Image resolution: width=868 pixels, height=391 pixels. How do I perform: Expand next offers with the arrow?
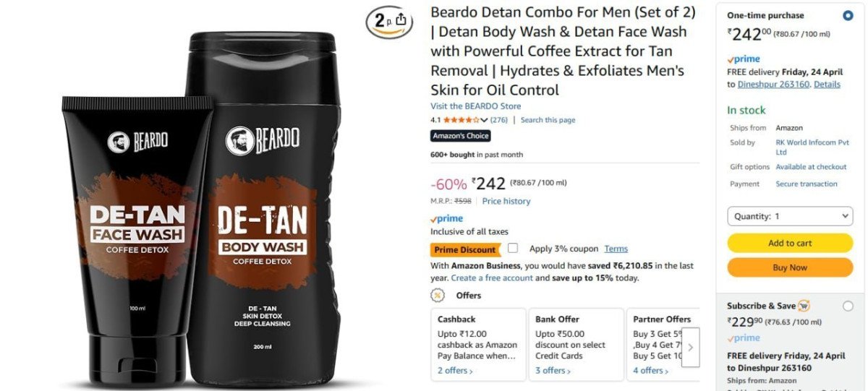click(x=690, y=347)
